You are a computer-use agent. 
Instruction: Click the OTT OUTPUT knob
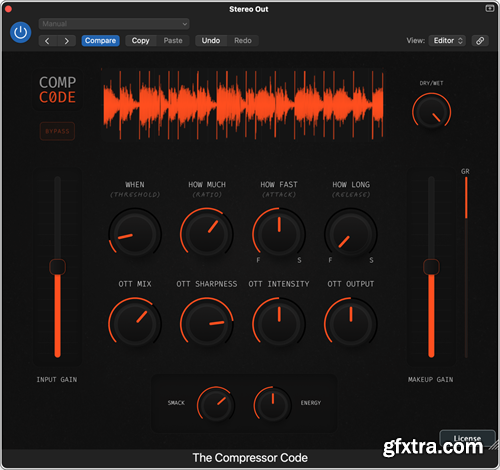coord(351,324)
